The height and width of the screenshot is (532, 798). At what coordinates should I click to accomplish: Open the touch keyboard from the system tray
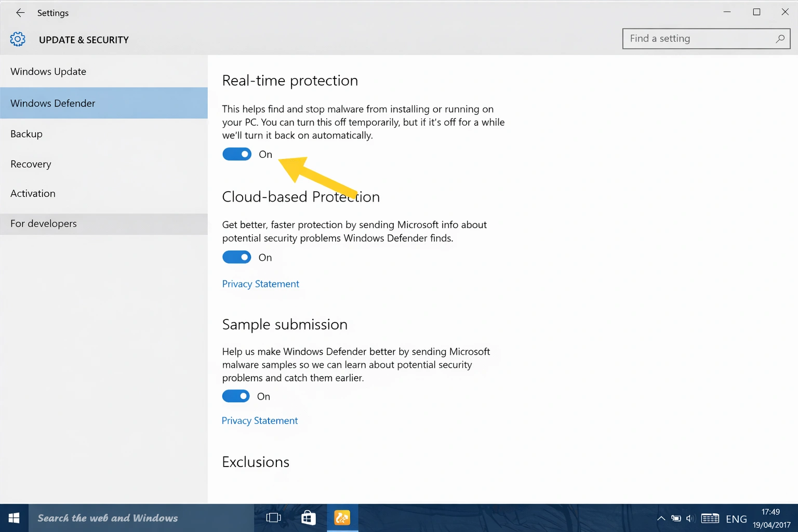pyautogui.click(x=710, y=518)
